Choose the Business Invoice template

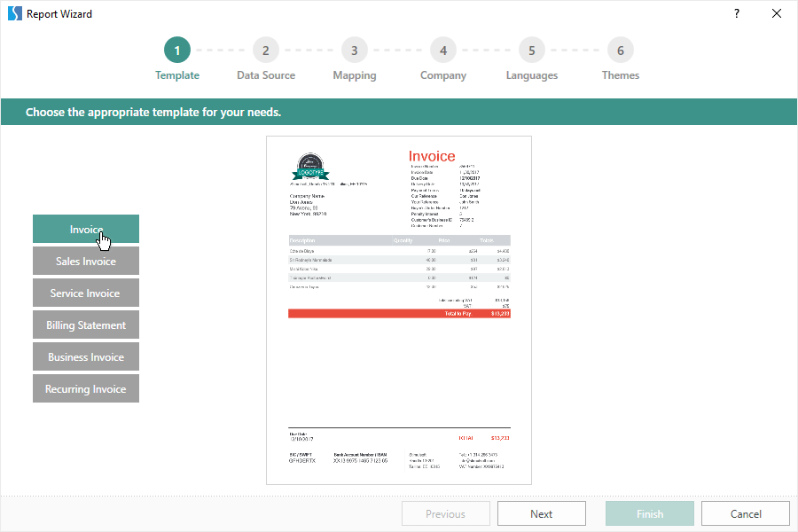pos(86,356)
